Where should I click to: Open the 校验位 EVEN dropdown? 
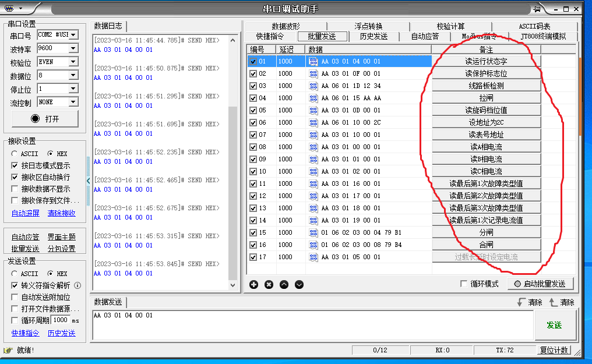click(73, 62)
